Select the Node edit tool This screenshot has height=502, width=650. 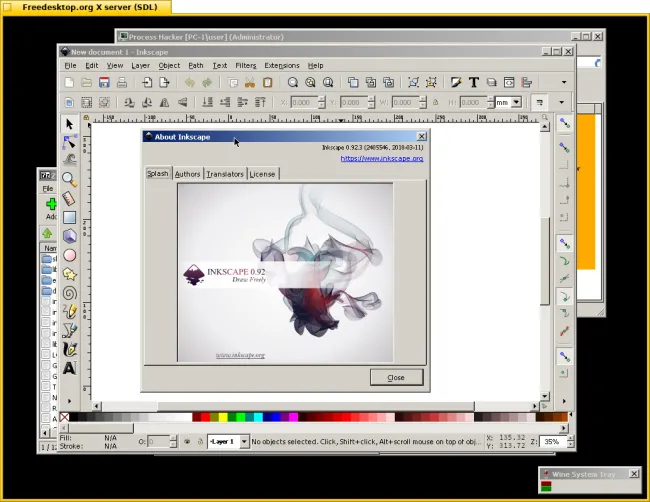tap(69, 142)
